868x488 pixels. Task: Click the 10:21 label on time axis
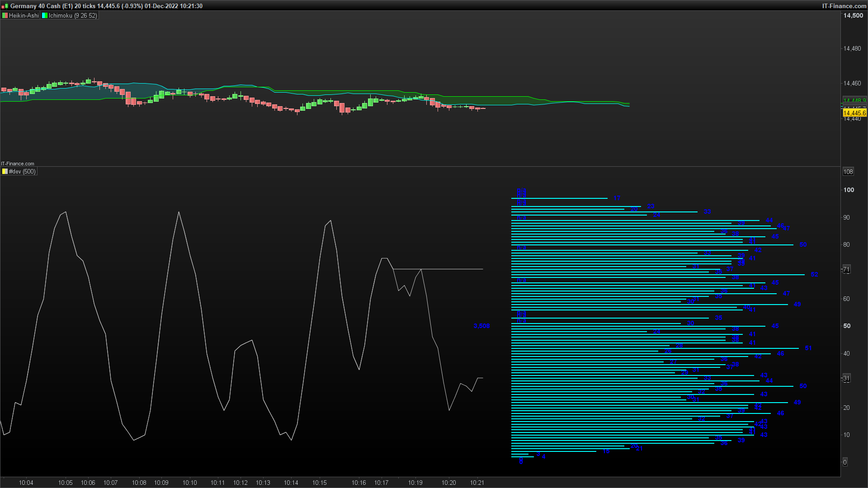coord(477,483)
